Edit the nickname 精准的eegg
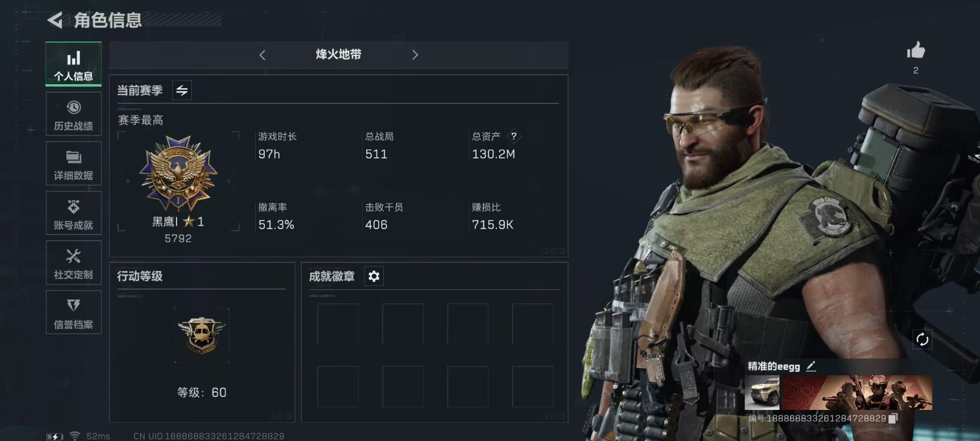 pyautogui.click(x=811, y=366)
